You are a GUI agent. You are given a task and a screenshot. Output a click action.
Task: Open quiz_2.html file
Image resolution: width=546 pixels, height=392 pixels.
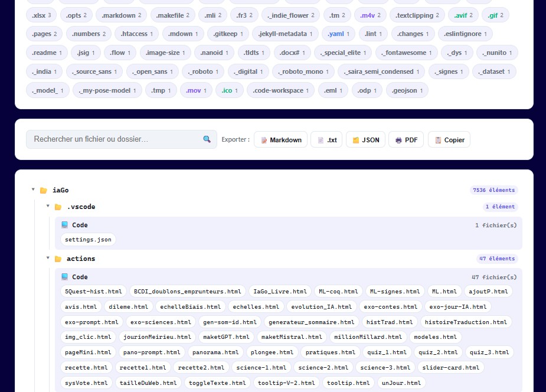coord(438,352)
